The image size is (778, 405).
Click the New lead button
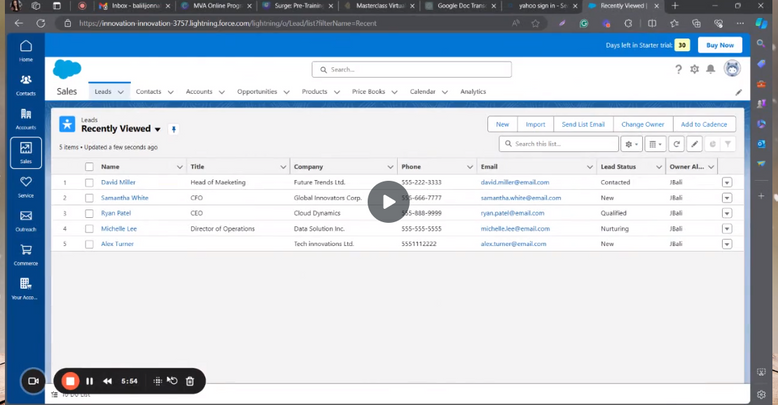[x=503, y=125]
